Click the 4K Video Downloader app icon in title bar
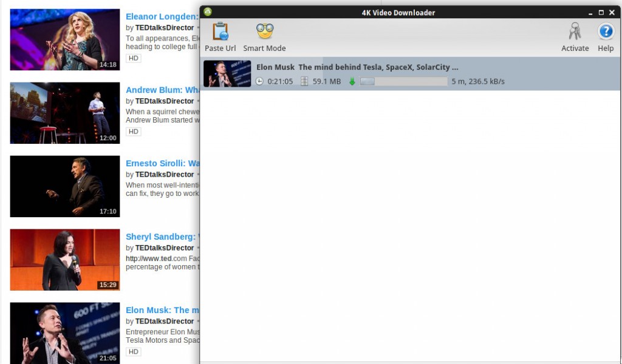 coord(208,12)
